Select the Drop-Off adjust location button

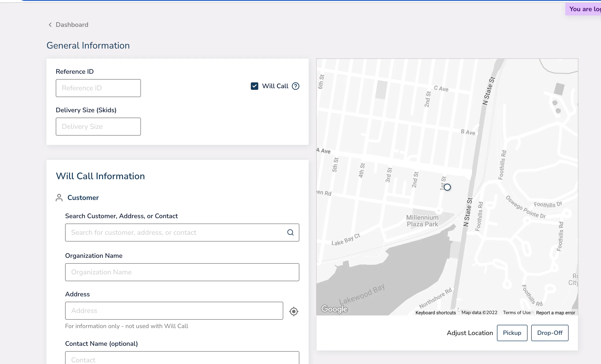[550, 333]
